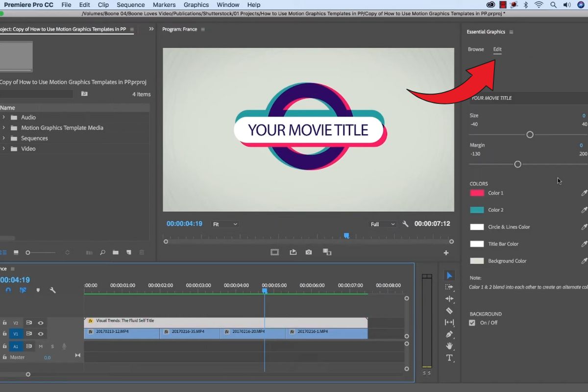Select the Track Select Forward tool
Image resolution: width=588 pixels, height=392 pixels.
coord(449,287)
